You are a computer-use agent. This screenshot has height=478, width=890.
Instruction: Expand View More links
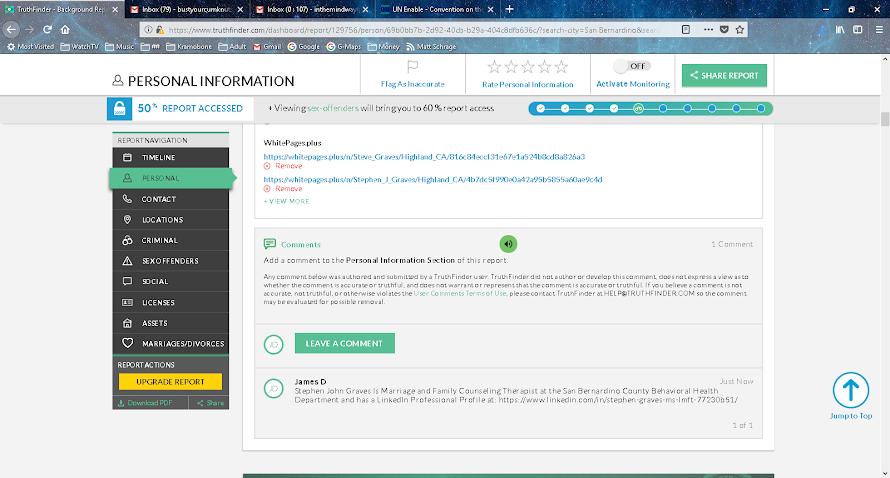click(x=287, y=201)
